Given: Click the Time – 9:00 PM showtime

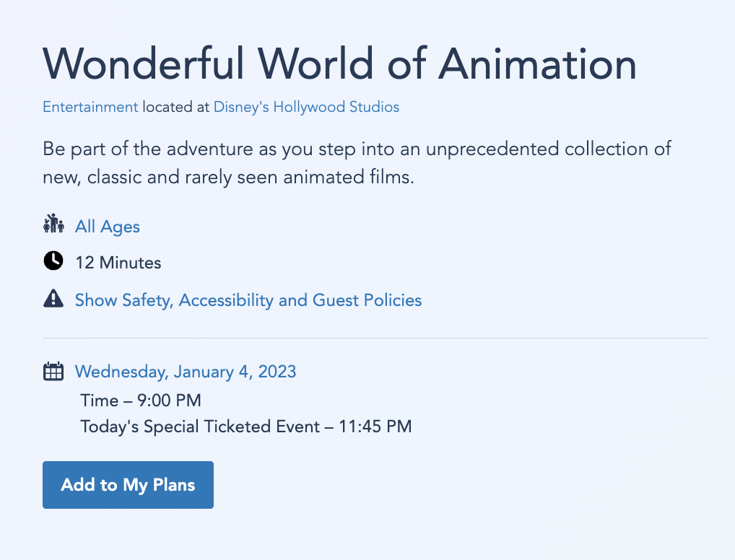Looking at the screenshot, I should (x=141, y=401).
